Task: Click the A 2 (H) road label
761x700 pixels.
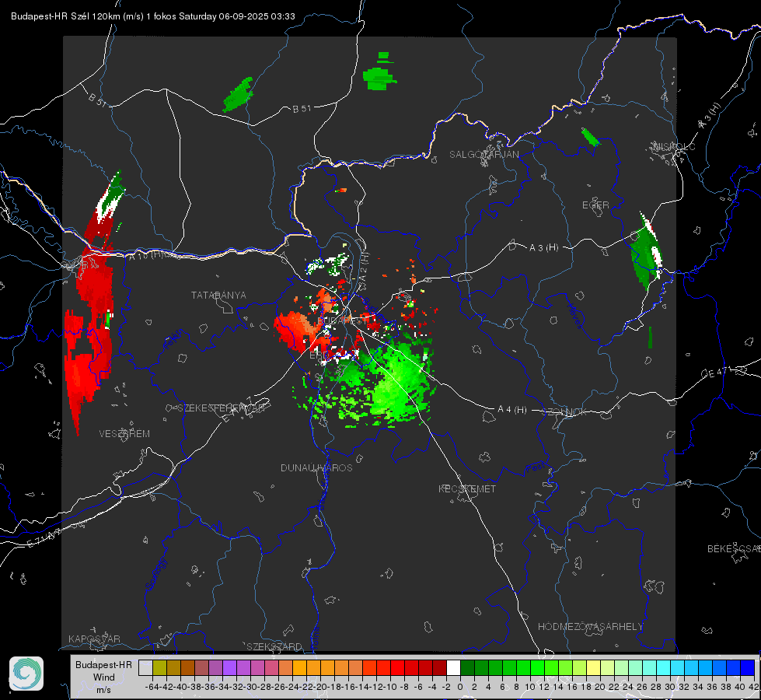Action: click(364, 267)
